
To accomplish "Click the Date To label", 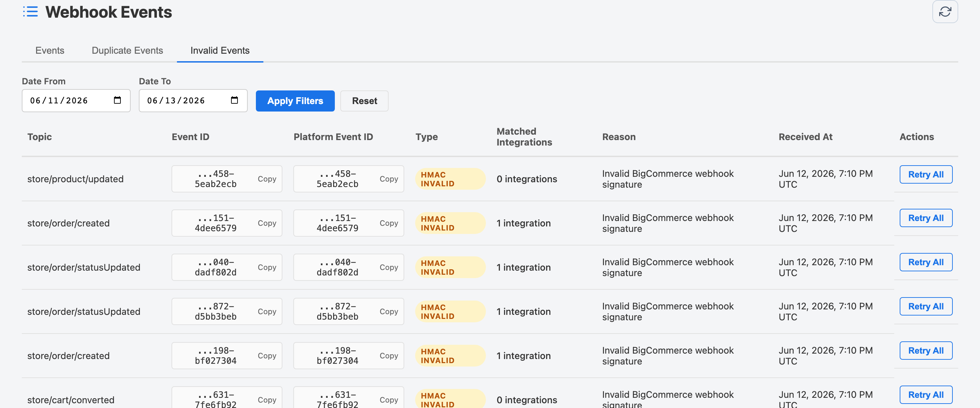I will 155,81.
